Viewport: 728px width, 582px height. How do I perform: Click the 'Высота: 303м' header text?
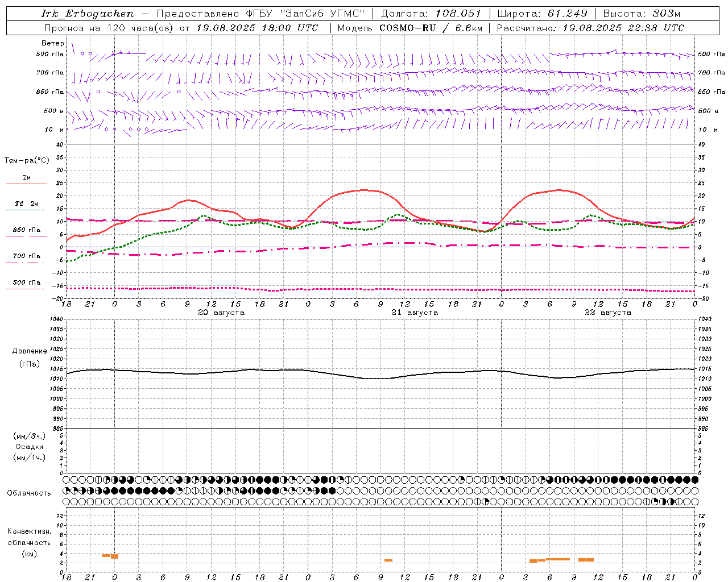click(x=642, y=14)
